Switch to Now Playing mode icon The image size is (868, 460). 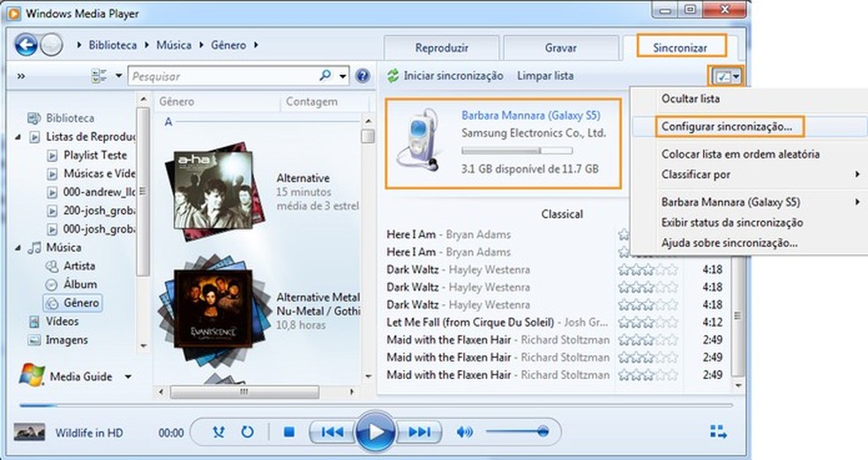(x=718, y=432)
